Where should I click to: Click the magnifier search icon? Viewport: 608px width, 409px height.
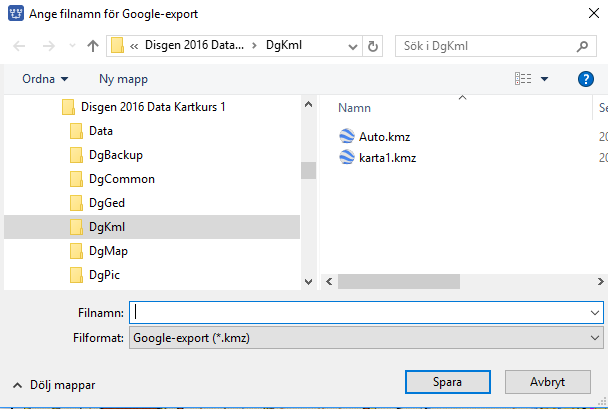[582, 46]
